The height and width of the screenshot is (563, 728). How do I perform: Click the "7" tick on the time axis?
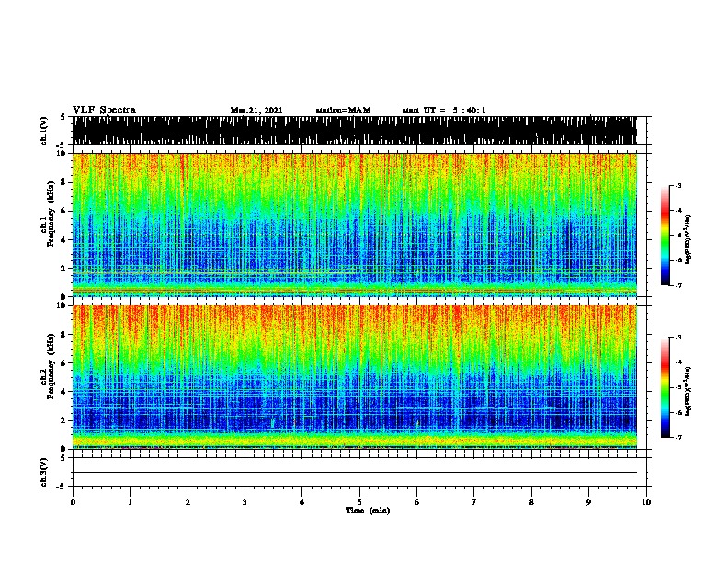click(474, 502)
